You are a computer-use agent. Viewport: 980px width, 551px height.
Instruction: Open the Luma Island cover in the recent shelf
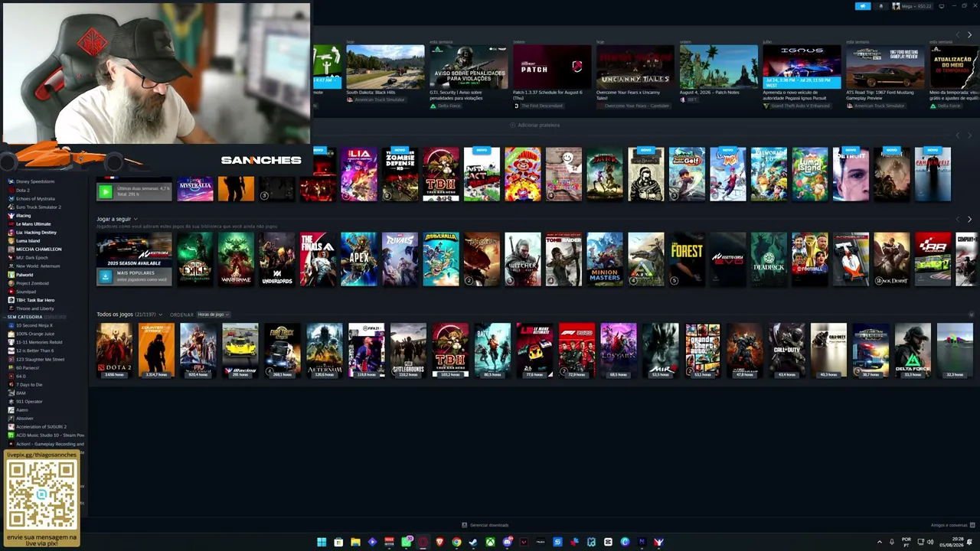[810, 174]
